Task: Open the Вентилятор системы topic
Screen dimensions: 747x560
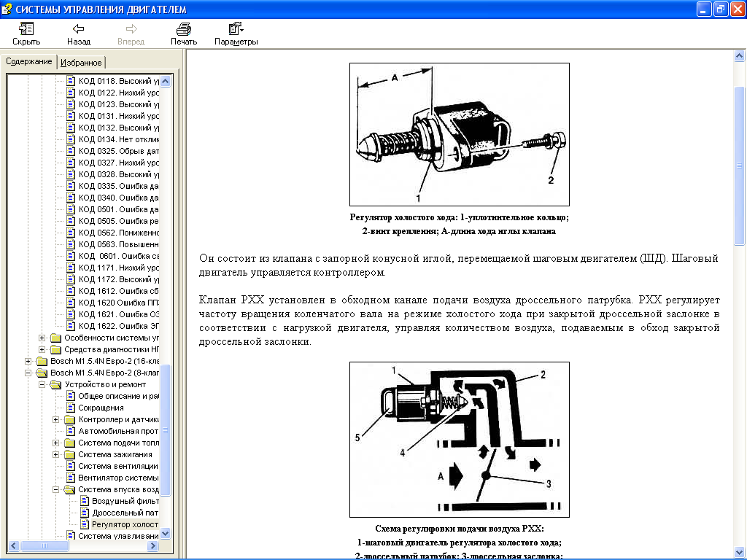Action: pos(118,478)
